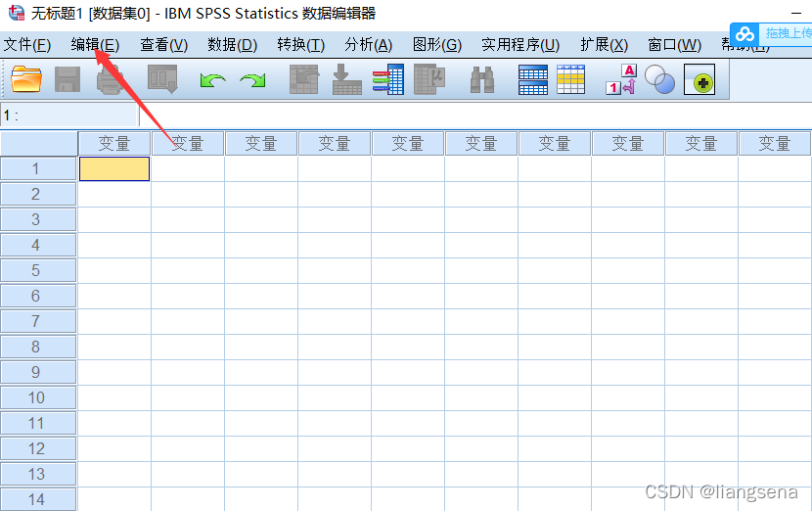Open Find with the binoculars icon
Viewport: 812px width, 511px height.
[482, 80]
